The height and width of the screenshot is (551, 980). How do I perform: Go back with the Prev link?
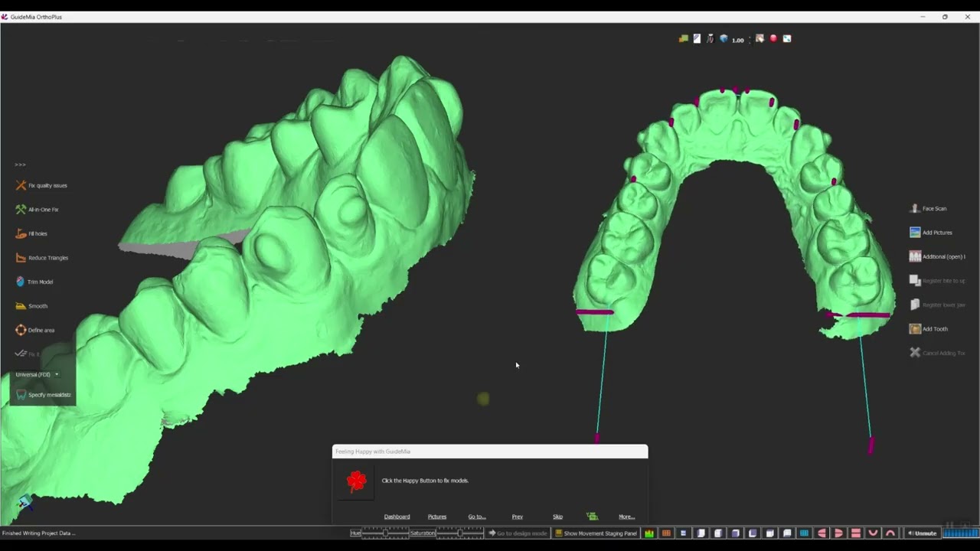[518, 517]
